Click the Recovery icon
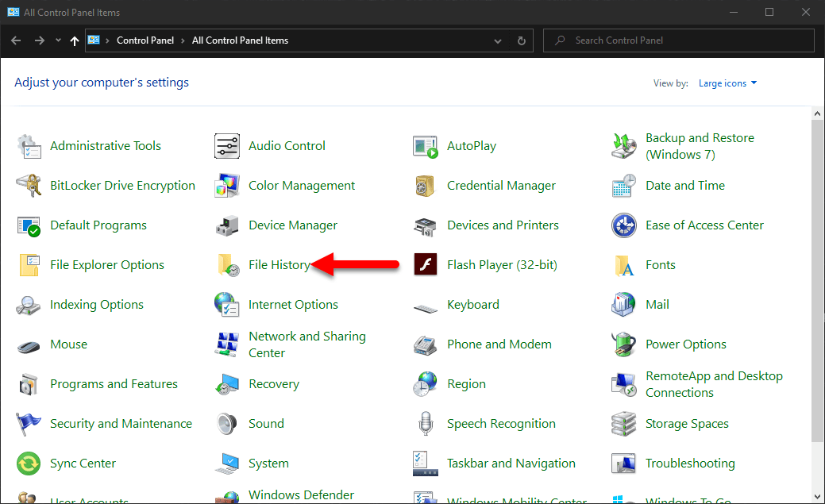 (x=227, y=385)
